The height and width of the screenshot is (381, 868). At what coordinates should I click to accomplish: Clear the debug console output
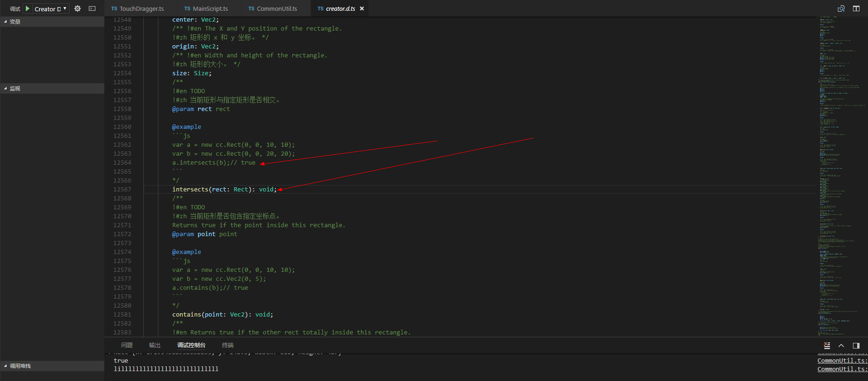tap(827, 345)
